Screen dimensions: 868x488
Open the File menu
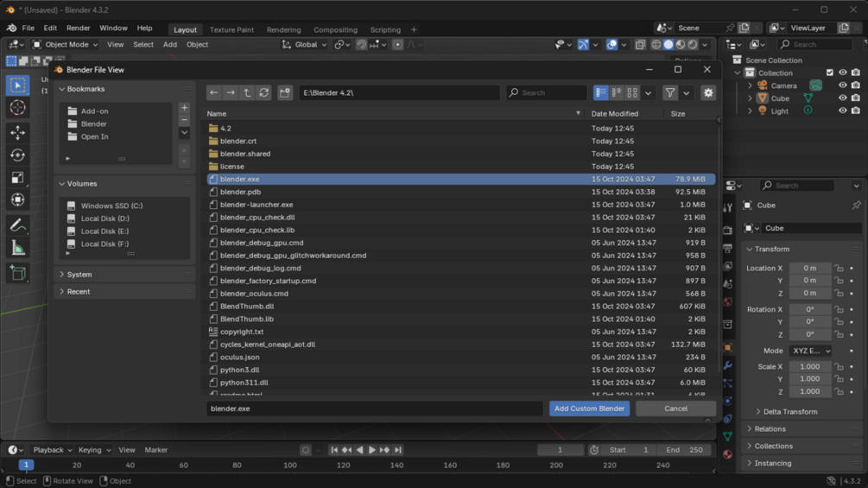tap(28, 28)
